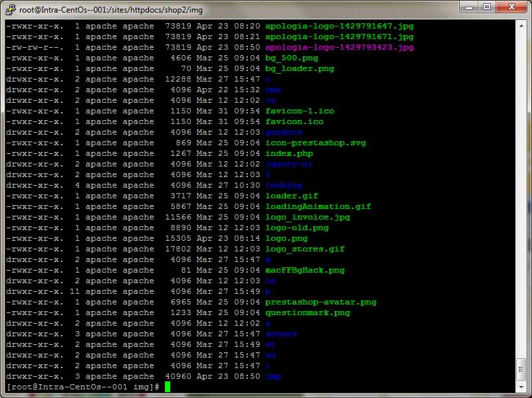Select the magenta apologia-logo-1429793423.jpg file name
The height and width of the screenshot is (398, 532).
[x=339, y=47]
